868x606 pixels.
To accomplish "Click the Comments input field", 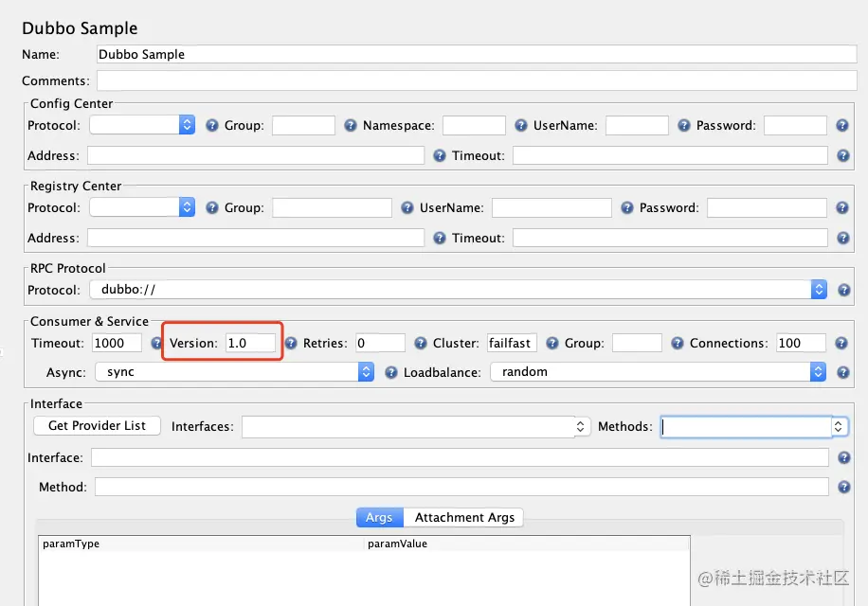I will click(477, 80).
